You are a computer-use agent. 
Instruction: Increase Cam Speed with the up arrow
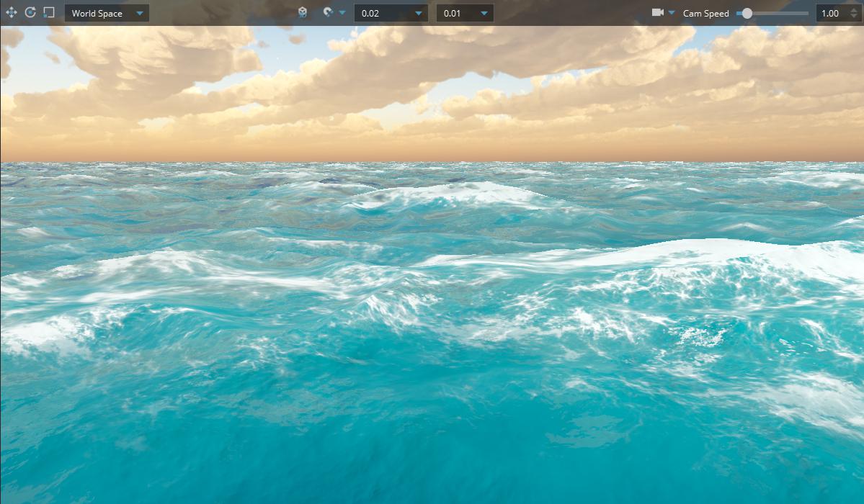855,10
